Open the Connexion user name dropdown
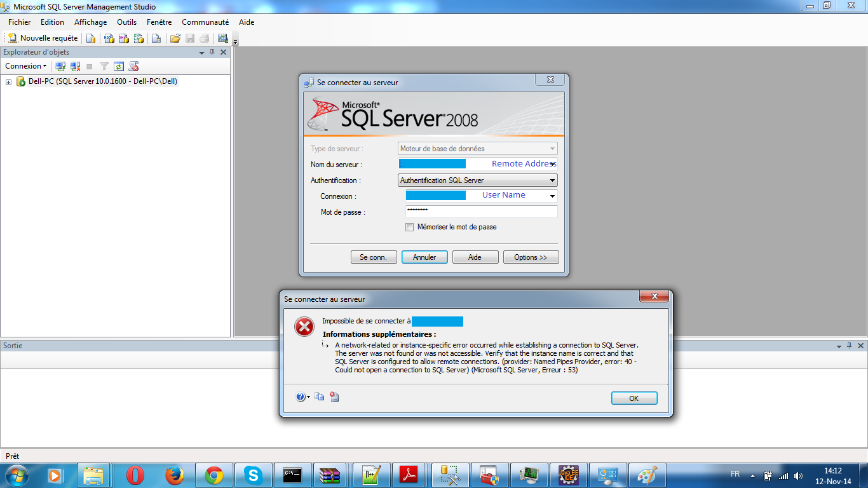 click(552, 196)
